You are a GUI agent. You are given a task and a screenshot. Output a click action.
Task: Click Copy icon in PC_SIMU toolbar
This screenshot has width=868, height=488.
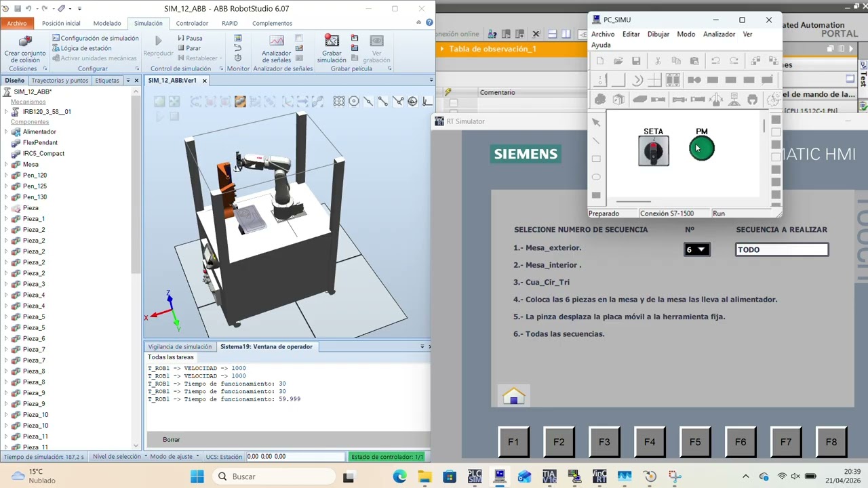(676, 61)
